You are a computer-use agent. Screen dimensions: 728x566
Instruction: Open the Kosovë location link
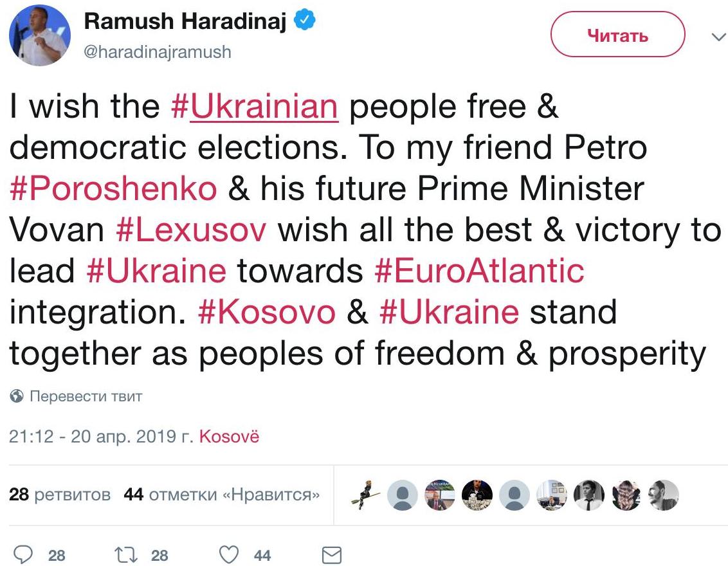point(230,437)
